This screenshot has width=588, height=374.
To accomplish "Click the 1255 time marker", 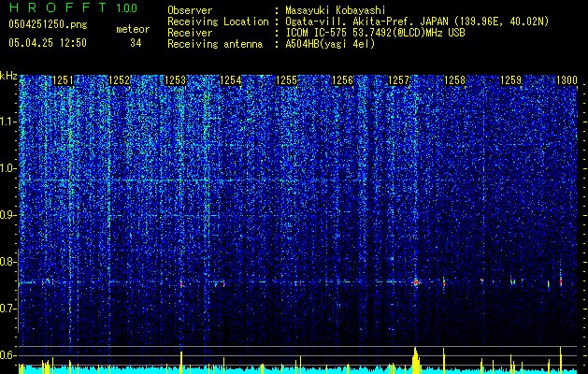I will click(286, 80).
